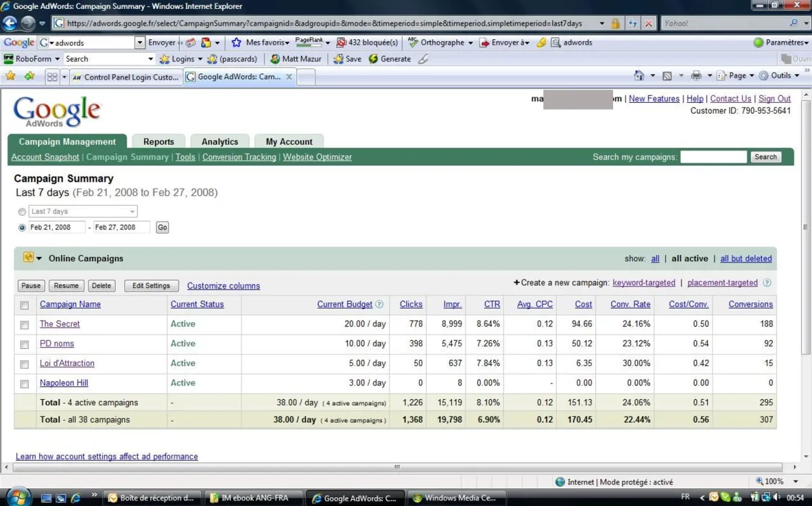Click the Print icon in command bar
812x506 pixels.
[696, 76]
